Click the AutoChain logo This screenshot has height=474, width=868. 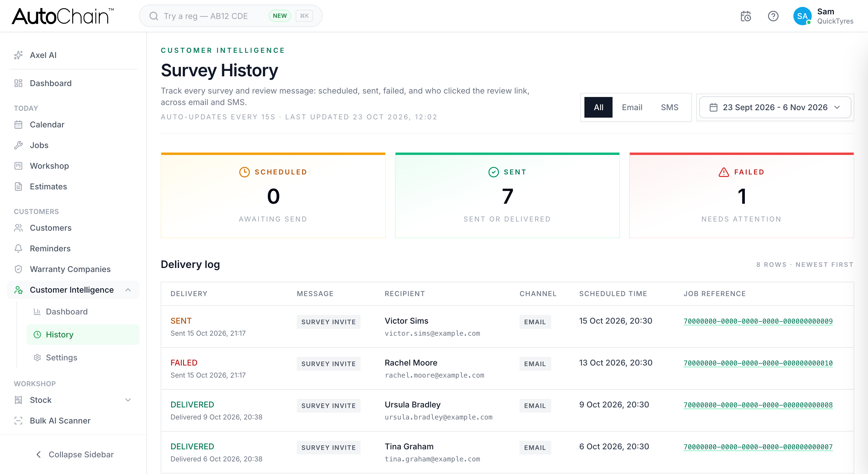coord(63,16)
